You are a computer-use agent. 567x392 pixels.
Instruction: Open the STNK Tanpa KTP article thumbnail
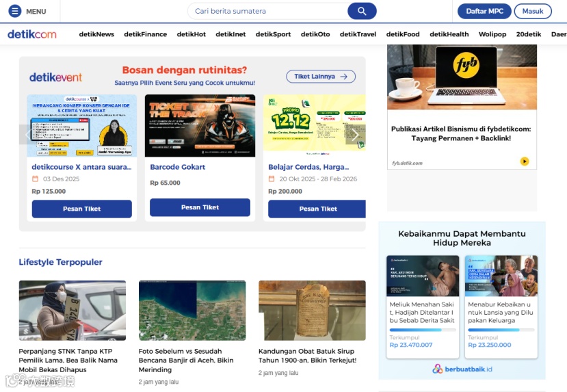point(72,311)
